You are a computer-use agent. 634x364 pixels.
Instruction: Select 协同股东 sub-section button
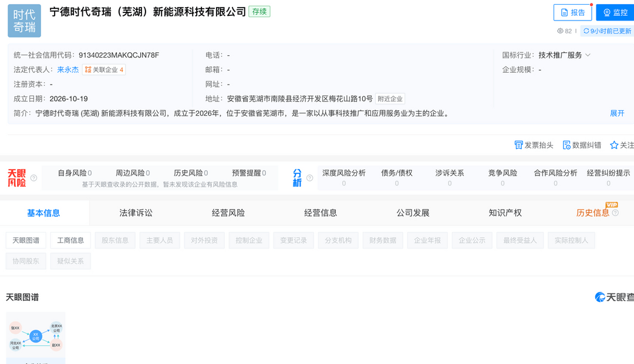26,261
